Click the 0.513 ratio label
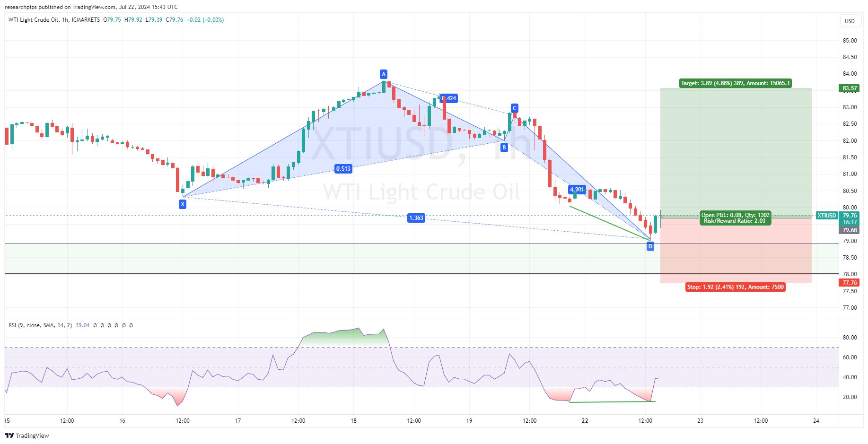The image size is (868, 444). [343, 169]
